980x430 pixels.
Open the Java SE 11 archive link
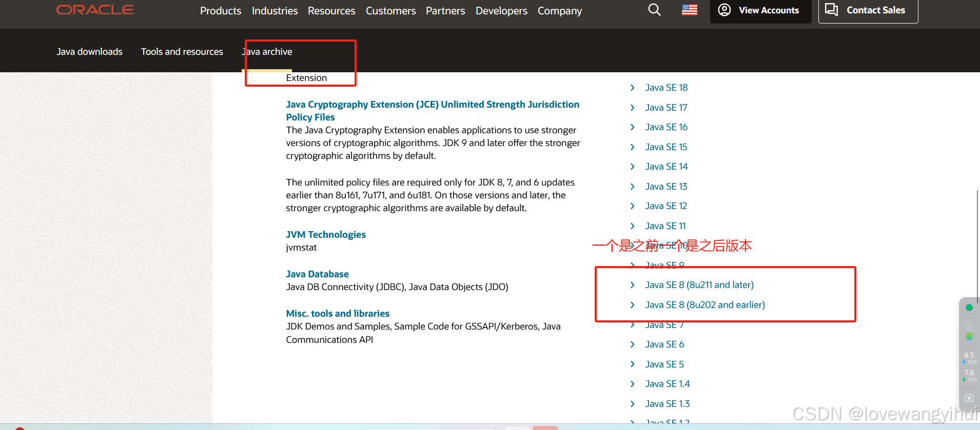pos(665,226)
